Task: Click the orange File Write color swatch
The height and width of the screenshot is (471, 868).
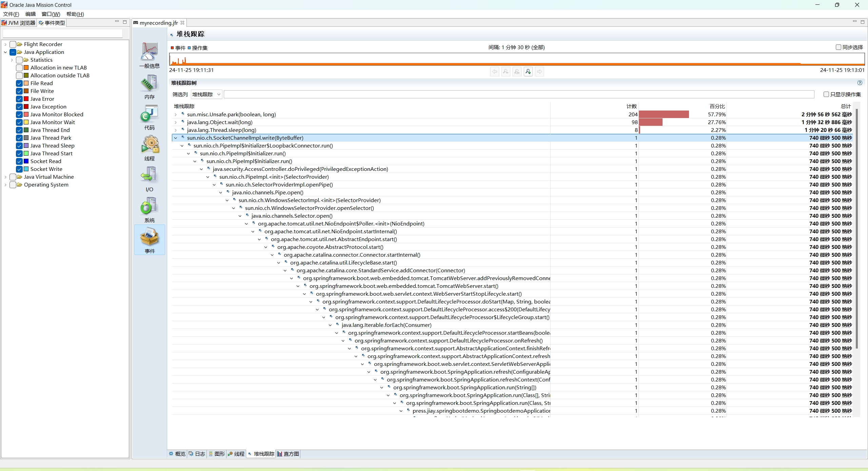Action: point(26,91)
